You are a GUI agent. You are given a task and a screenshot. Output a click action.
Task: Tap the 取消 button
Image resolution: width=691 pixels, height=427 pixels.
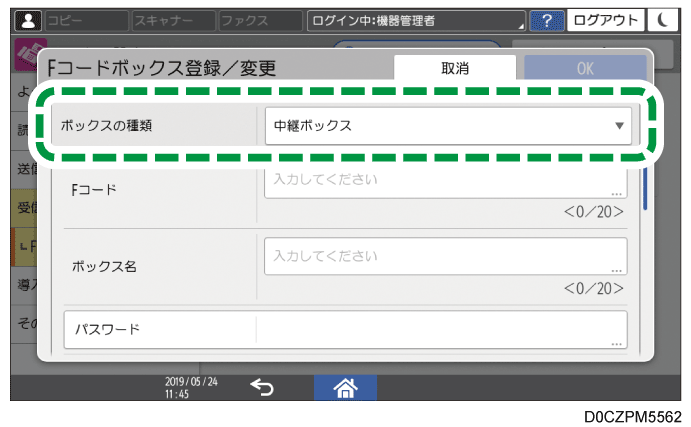point(455,68)
